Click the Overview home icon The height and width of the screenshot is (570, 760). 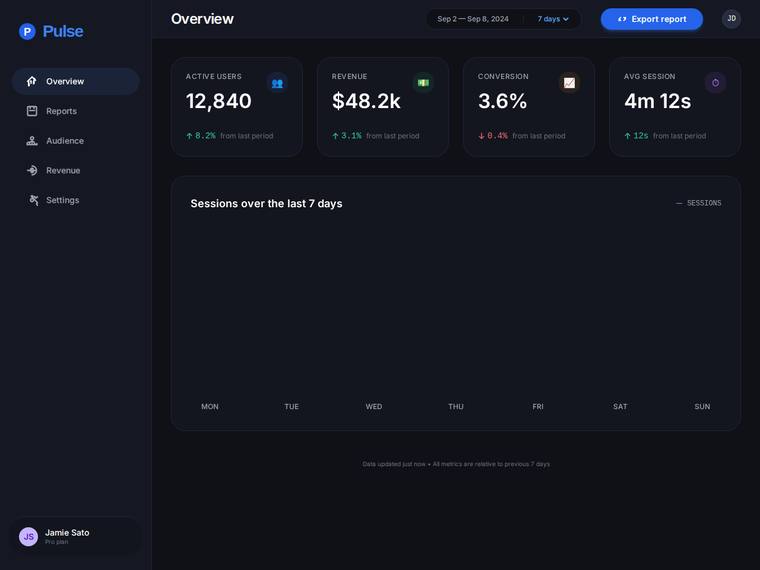[x=32, y=81]
